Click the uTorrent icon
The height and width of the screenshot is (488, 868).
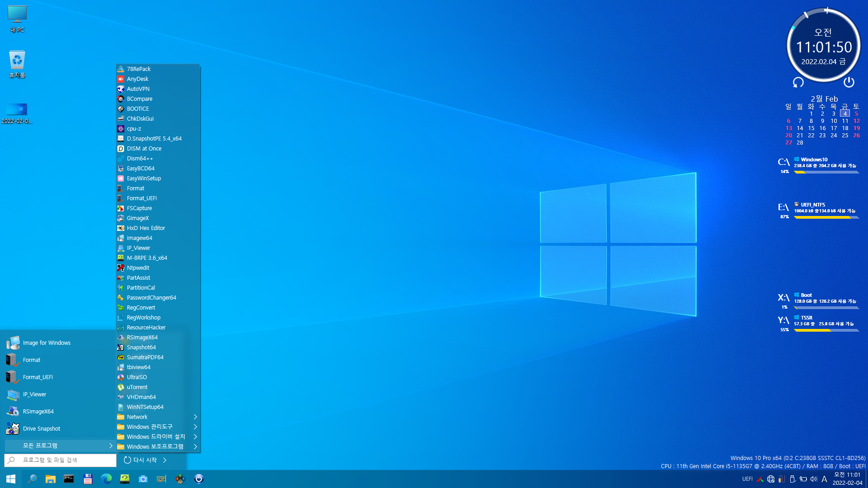(x=121, y=387)
